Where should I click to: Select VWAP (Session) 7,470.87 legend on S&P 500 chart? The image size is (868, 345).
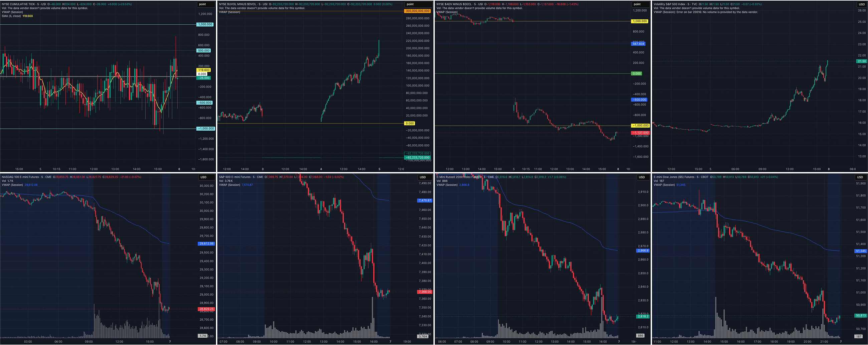[236, 185]
